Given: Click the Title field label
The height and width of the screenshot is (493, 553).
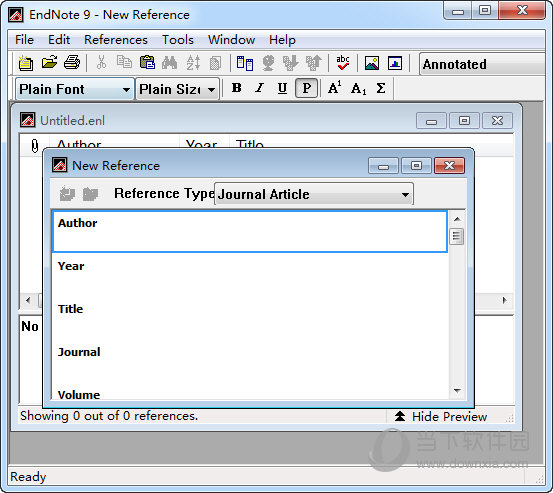Looking at the screenshot, I should [x=71, y=309].
